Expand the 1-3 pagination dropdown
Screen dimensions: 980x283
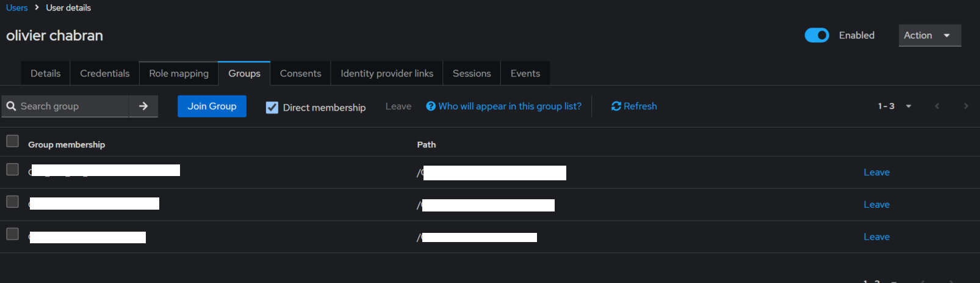895,106
